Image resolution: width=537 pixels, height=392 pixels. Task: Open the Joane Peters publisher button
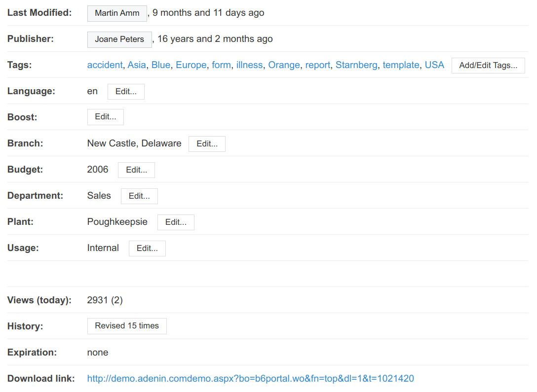click(119, 39)
